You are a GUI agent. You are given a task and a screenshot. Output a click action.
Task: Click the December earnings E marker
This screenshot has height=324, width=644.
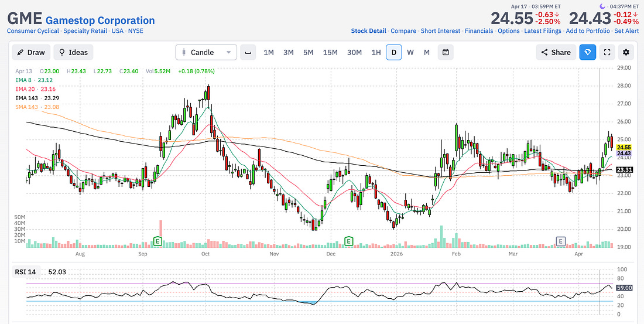pyautogui.click(x=349, y=241)
